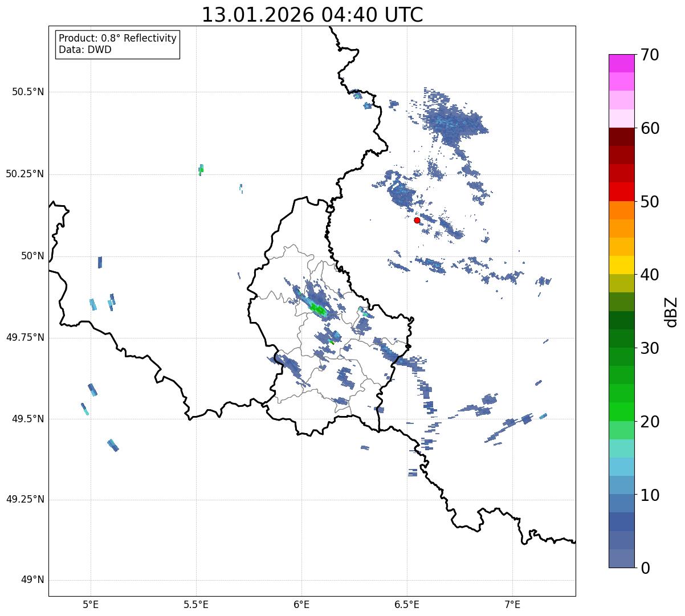Image resolution: width=685 pixels, height=616 pixels.
Task: Click the 49°N latitude label
Action: 32,580
